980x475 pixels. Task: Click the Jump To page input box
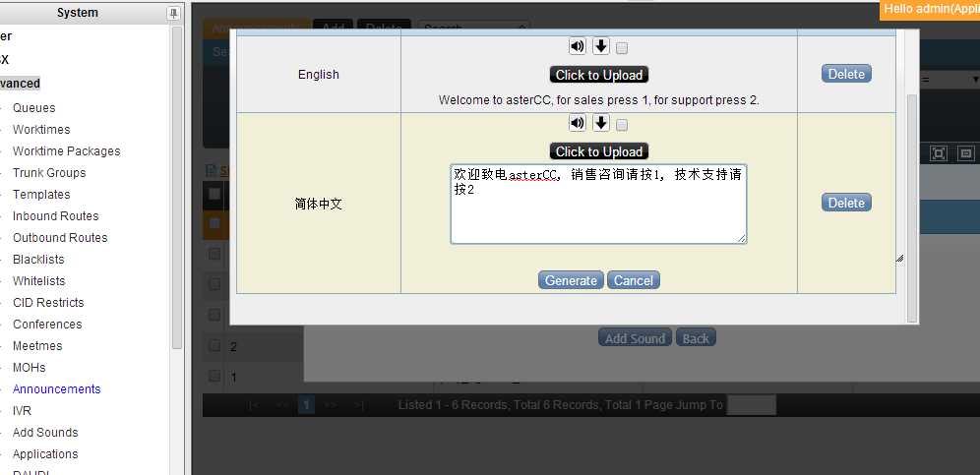(751, 405)
